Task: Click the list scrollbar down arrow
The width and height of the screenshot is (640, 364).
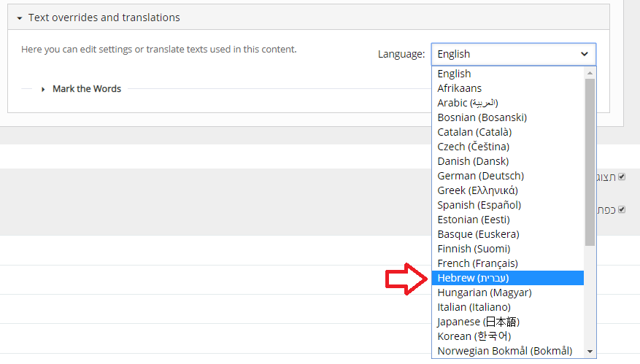Action: 590,352
